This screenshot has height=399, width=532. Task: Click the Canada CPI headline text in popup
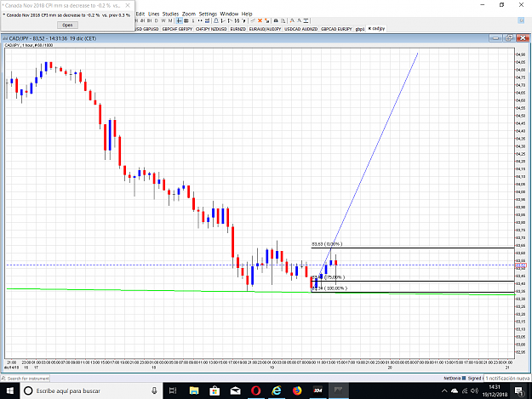coord(66,15)
